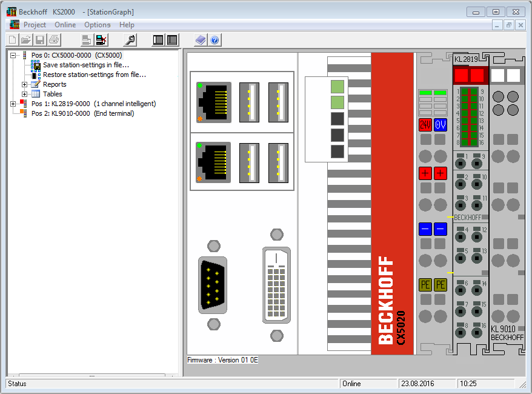Restore the inner StationGraph child window
The height and width of the screenshot is (394, 532).
click(x=508, y=25)
